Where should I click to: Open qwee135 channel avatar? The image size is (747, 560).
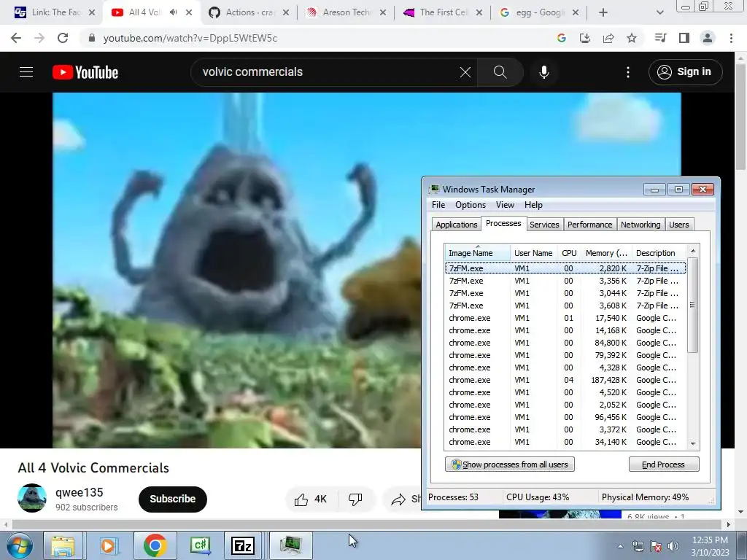point(32,499)
